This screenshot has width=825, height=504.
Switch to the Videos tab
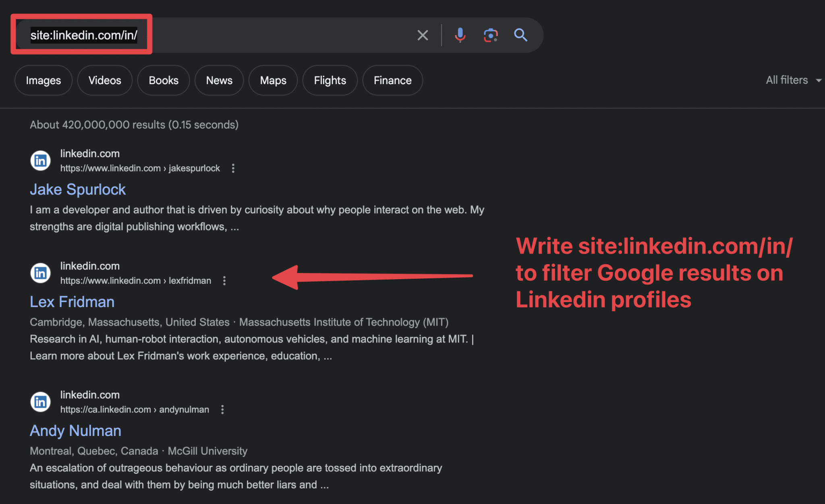pos(105,80)
